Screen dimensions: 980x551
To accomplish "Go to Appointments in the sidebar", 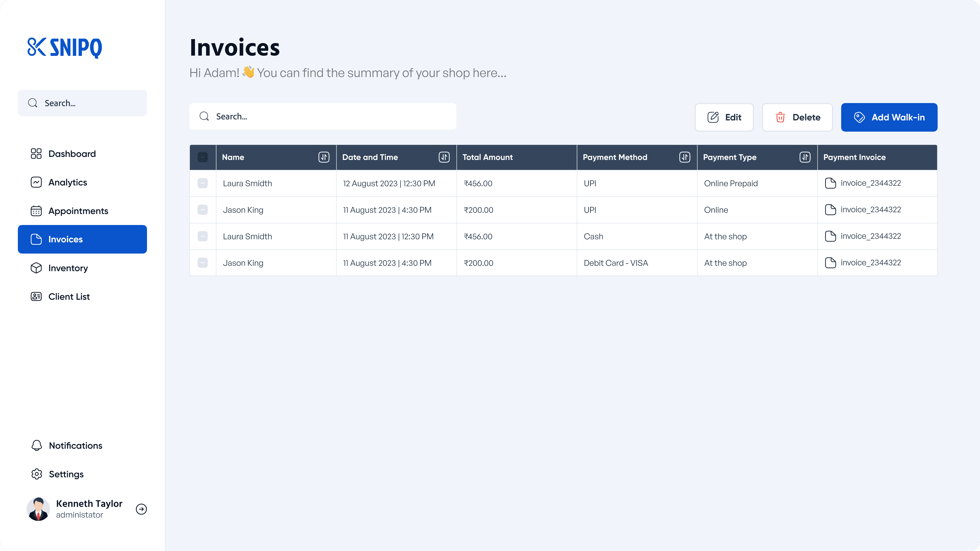I will tap(78, 211).
